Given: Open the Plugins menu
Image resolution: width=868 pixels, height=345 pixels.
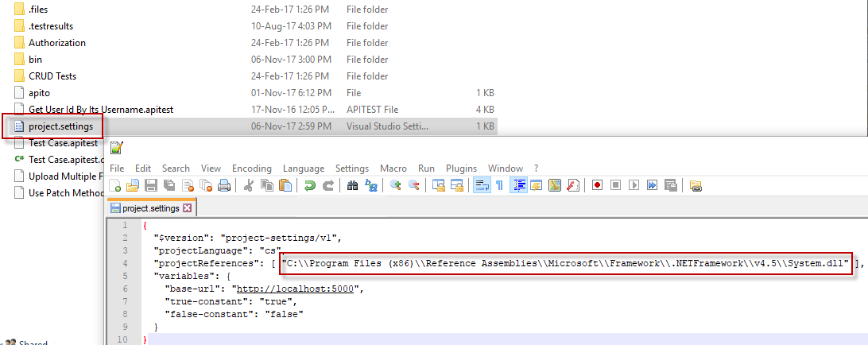Looking at the screenshot, I should click(x=461, y=169).
